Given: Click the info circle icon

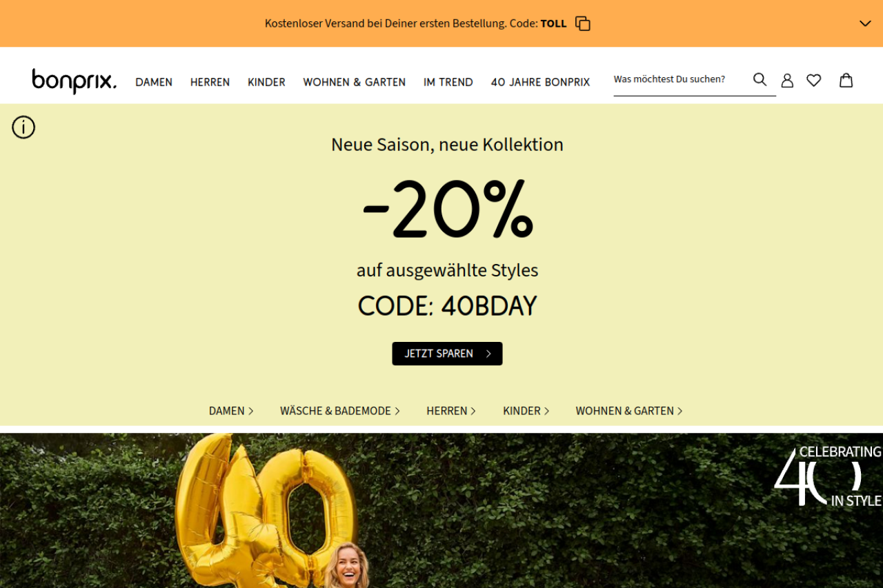Looking at the screenshot, I should 23,128.
